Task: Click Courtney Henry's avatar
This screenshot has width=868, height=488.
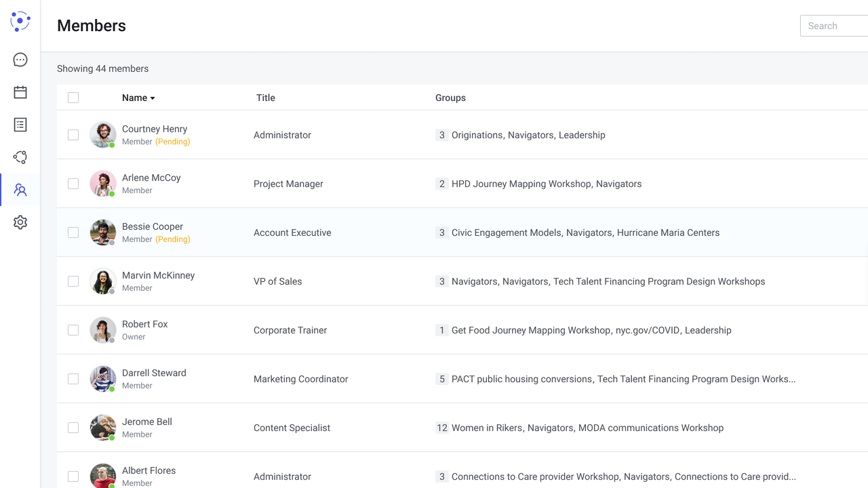Action: 103,135
